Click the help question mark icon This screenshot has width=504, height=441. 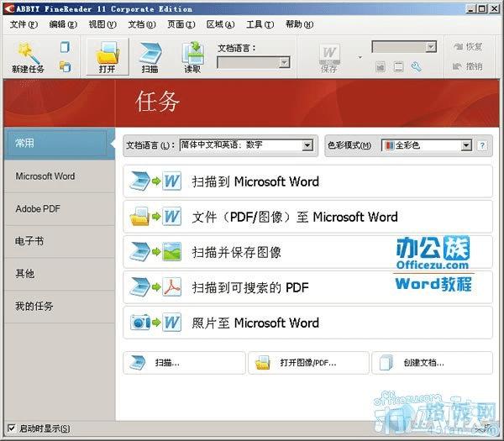482,145
